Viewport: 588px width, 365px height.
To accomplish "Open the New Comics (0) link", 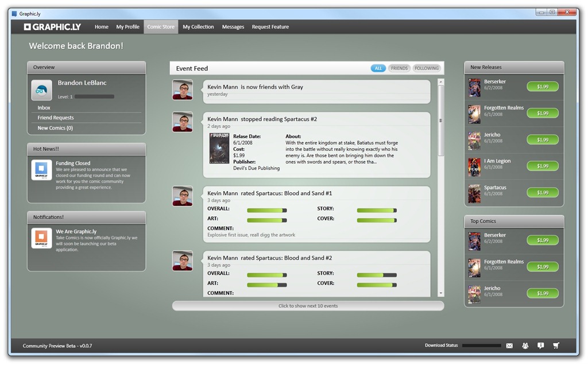I will (55, 128).
